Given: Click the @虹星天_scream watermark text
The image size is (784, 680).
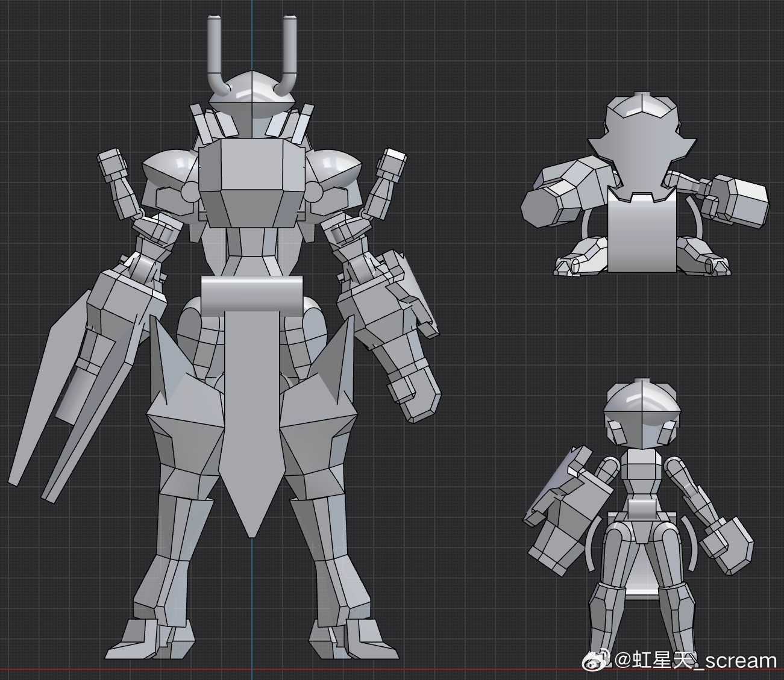Looking at the screenshot, I should pyautogui.click(x=695, y=661).
